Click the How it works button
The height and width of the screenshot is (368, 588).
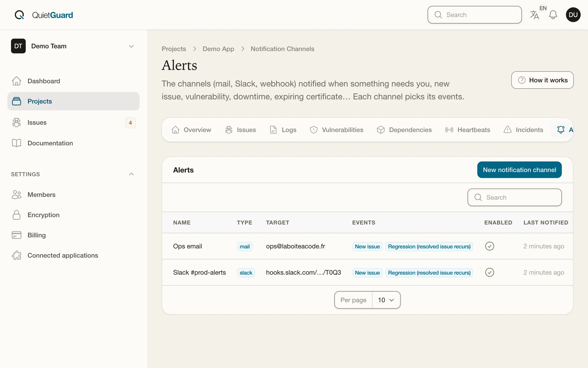pos(542,80)
